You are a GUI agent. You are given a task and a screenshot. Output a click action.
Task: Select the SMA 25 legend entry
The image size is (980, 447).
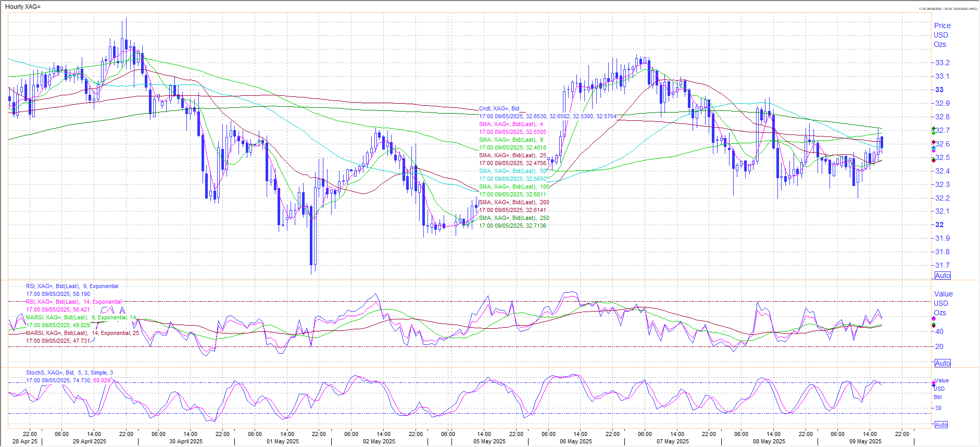(x=512, y=155)
